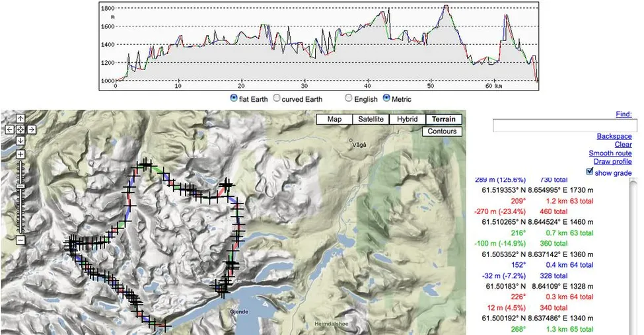The image size is (644, 335).
Task: Select the flat Earth radio option
Action: [x=234, y=98]
